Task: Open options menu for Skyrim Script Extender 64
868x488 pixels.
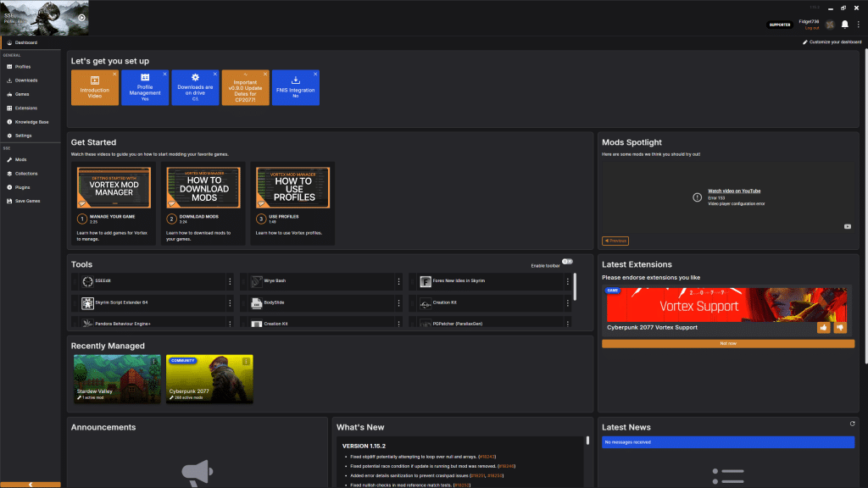Action: [x=231, y=303]
